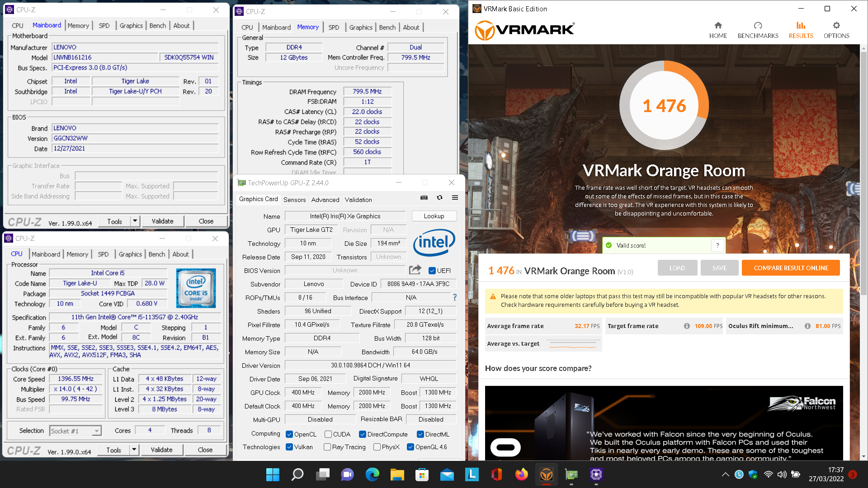Click the notification count badge in tray
The height and width of the screenshot is (488, 868).
853,474
